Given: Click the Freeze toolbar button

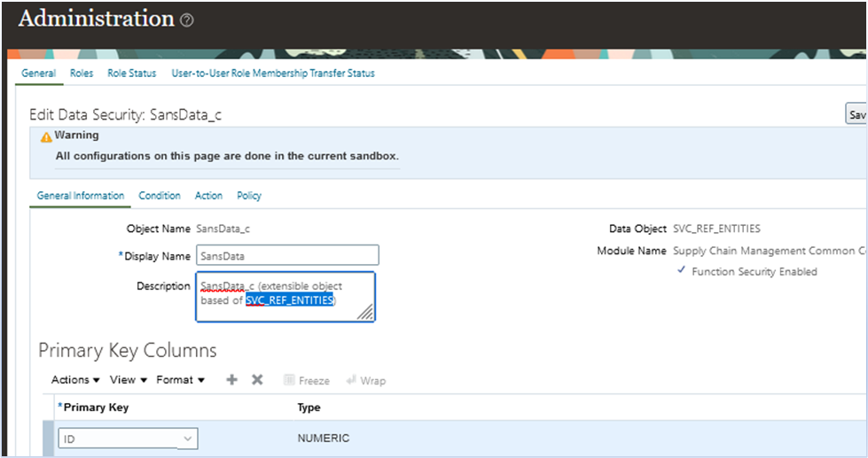Looking at the screenshot, I should coord(307,381).
